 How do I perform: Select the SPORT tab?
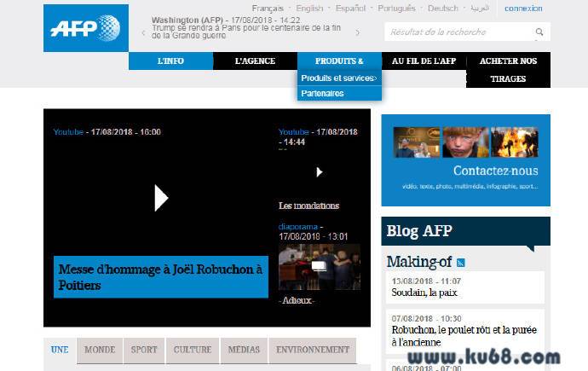tap(144, 350)
